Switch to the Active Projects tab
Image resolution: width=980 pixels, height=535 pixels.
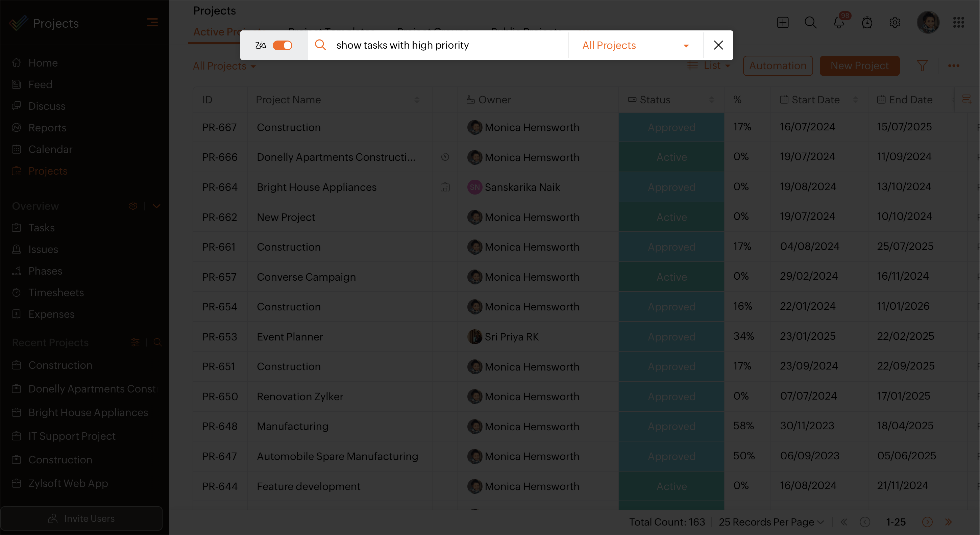(x=217, y=32)
